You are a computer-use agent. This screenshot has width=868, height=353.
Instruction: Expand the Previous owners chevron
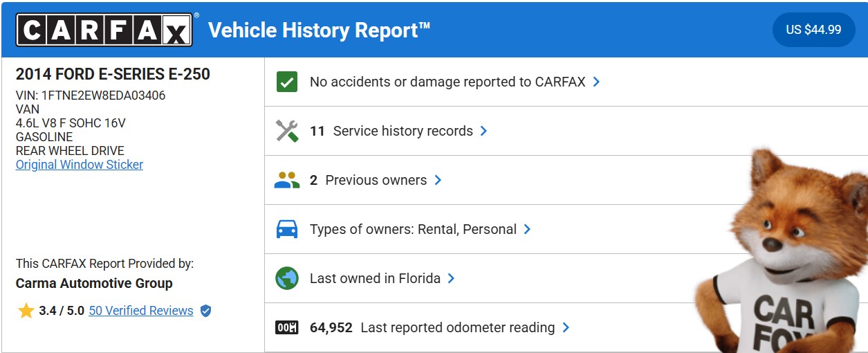(438, 180)
